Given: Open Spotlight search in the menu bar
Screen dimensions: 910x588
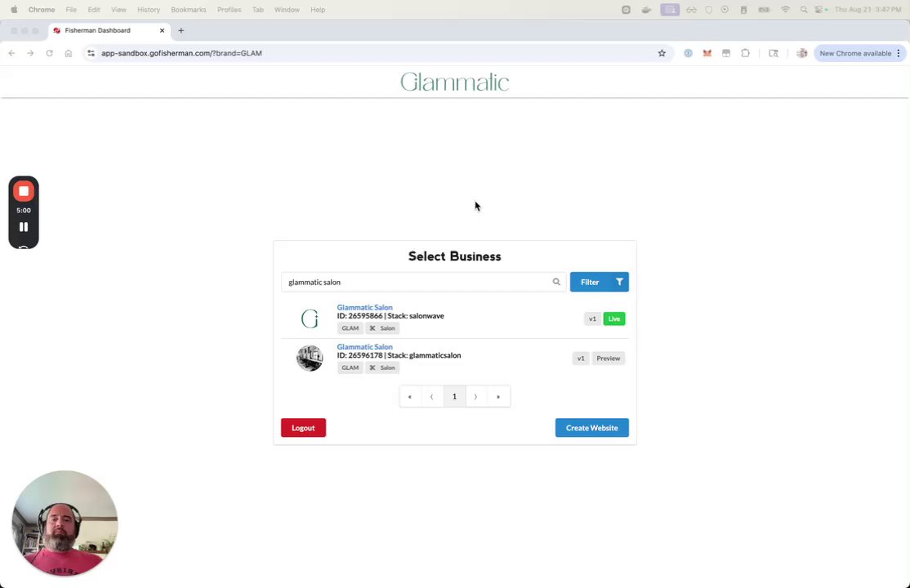Looking at the screenshot, I should [x=803, y=10].
